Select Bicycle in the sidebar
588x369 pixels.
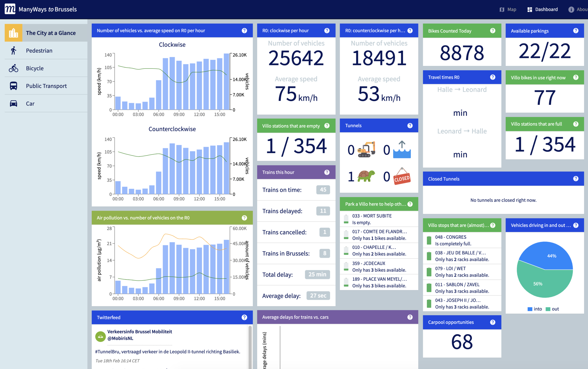pyautogui.click(x=35, y=68)
